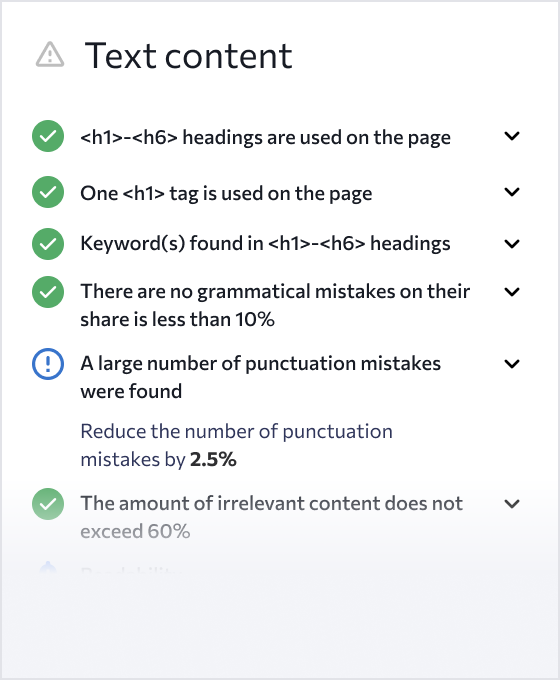Expand the grammatical mistakes row chevron
This screenshot has height=680, width=560.
512,292
